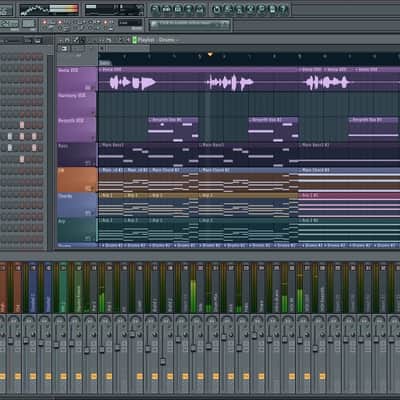Viewport: 400px width, 400px height.
Task: Open the step sequencer shortcut icon
Action: [167, 9]
